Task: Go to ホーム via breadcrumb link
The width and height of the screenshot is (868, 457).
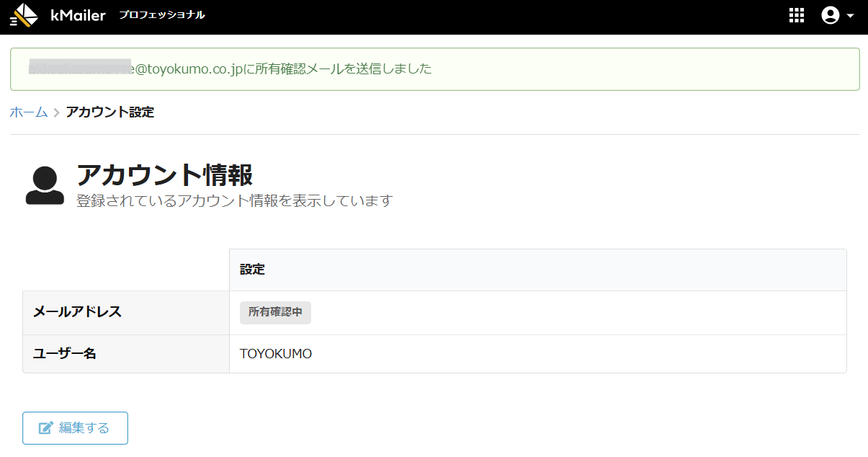Action: pos(28,112)
